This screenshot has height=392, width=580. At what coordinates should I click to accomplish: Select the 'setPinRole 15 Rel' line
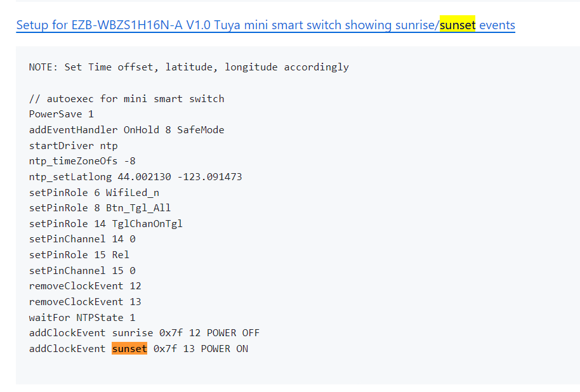click(x=79, y=255)
